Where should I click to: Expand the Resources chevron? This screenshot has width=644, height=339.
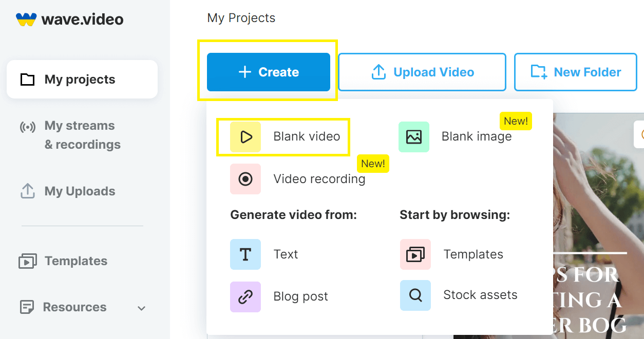pyautogui.click(x=142, y=308)
